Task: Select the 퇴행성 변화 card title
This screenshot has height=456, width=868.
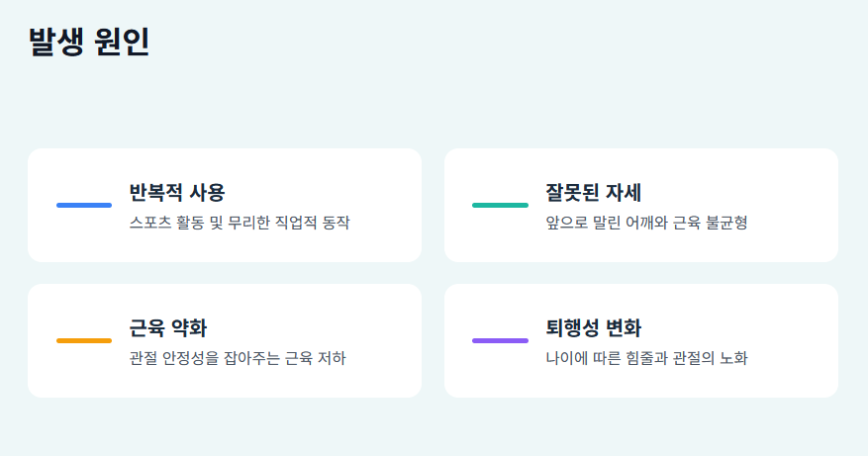Action: coord(594,328)
